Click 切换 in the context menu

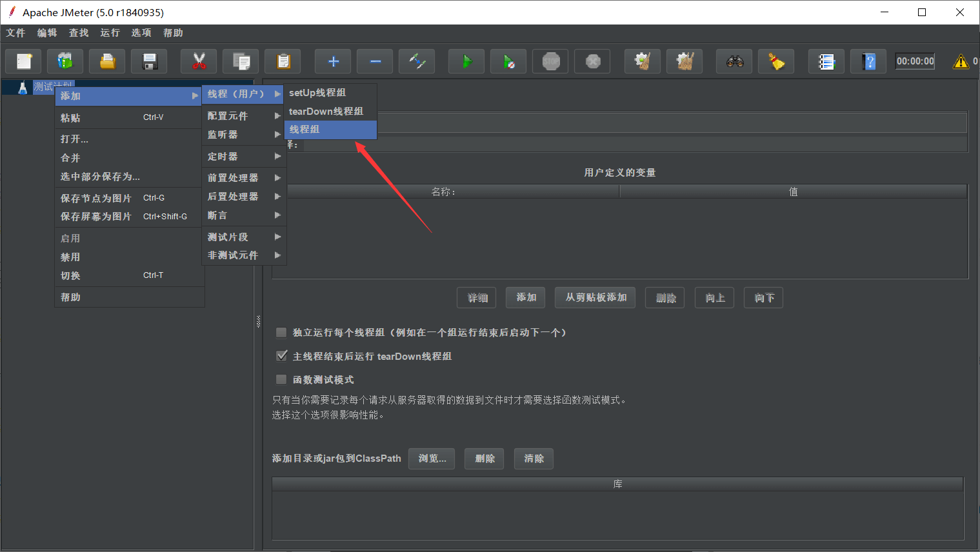coord(129,276)
